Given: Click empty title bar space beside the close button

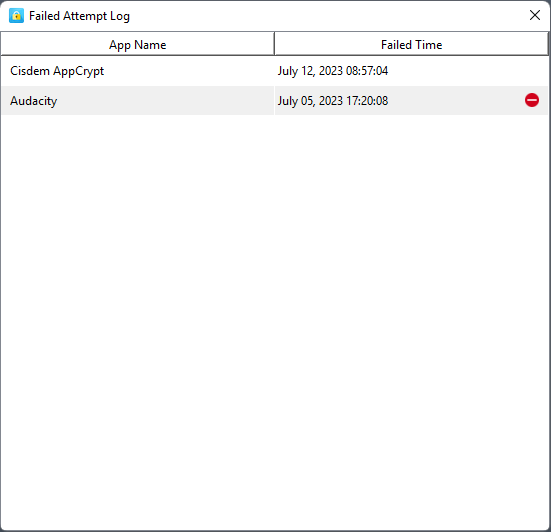Looking at the screenshot, I should click(327, 16).
